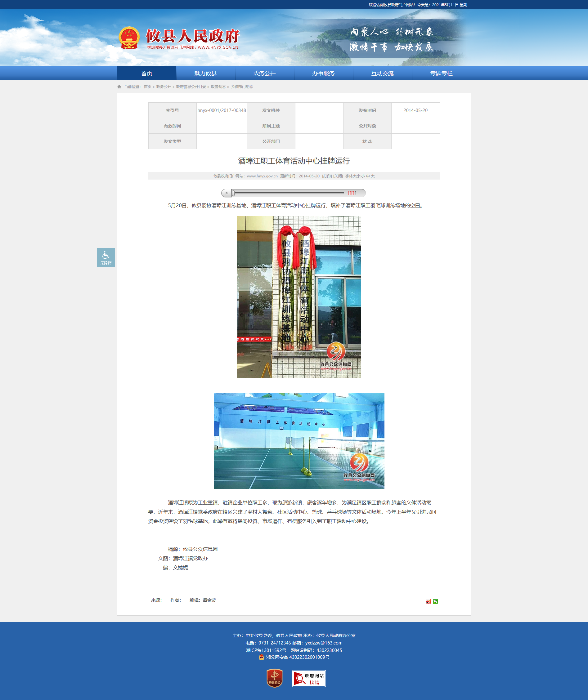Image resolution: width=588 pixels, height=700 pixels.
Task: Open the 魅力攸县 menu
Action: [x=205, y=73]
